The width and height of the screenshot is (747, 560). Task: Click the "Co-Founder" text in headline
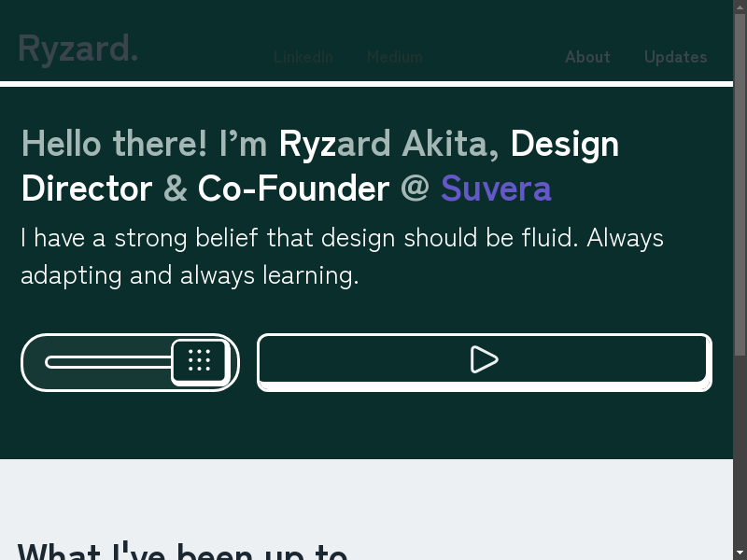coord(293,189)
